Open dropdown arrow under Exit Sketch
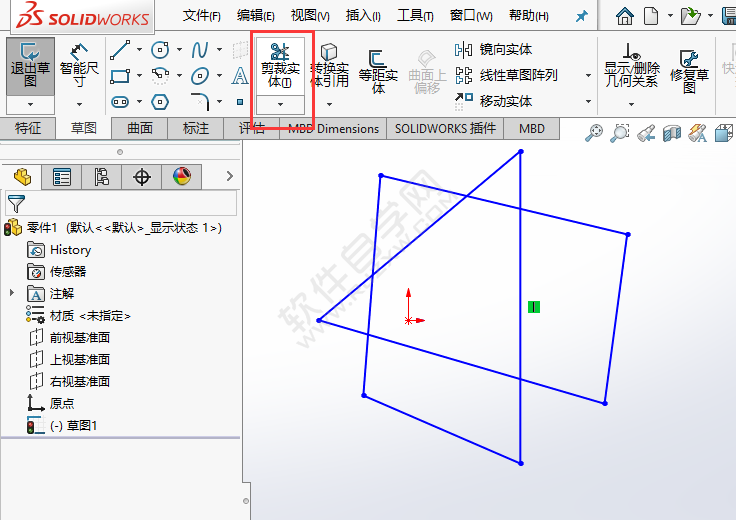The width and height of the screenshot is (736, 520). point(31,104)
